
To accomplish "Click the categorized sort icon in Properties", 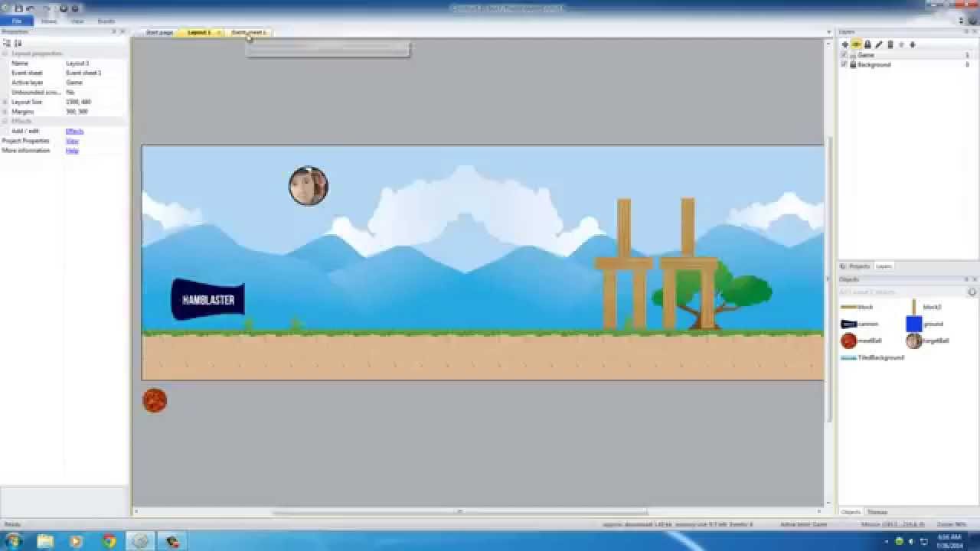I will [x=7, y=44].
